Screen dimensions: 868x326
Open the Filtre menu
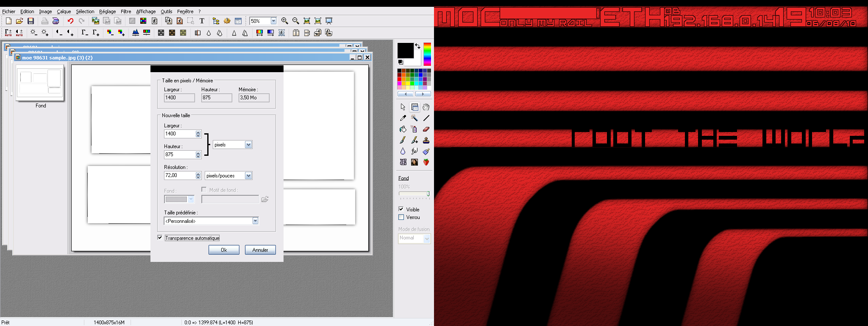126,11
